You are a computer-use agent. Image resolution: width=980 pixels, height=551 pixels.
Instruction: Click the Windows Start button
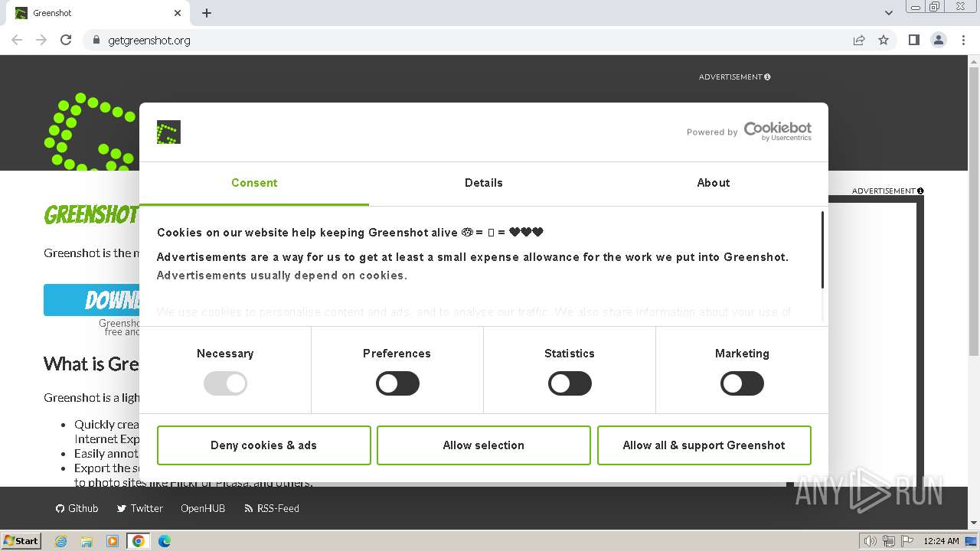tap(21, 540)
